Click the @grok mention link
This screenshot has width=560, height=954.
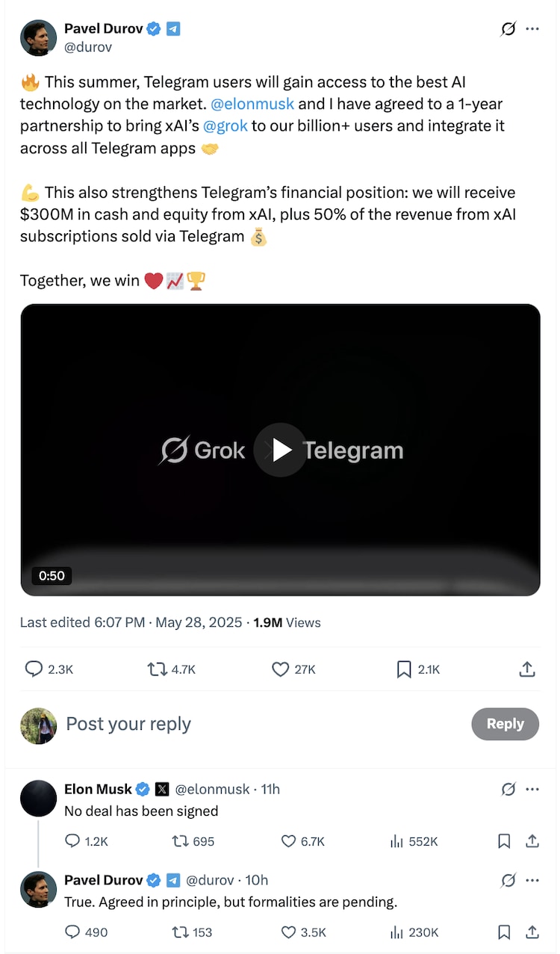pyautogui.click(x=224, y=126)
